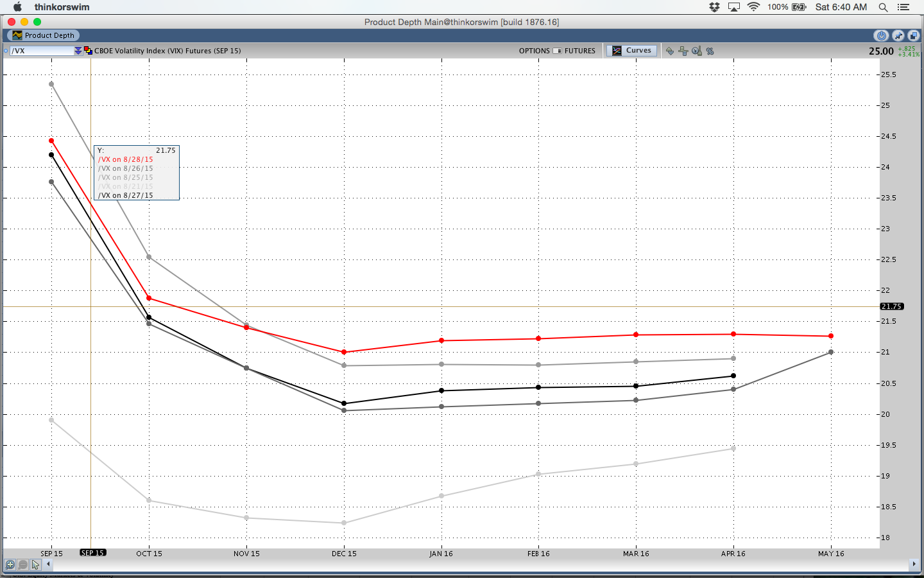924x578 pixels.
Task: Click the battery status icon
Action: (x=799, y=7)
